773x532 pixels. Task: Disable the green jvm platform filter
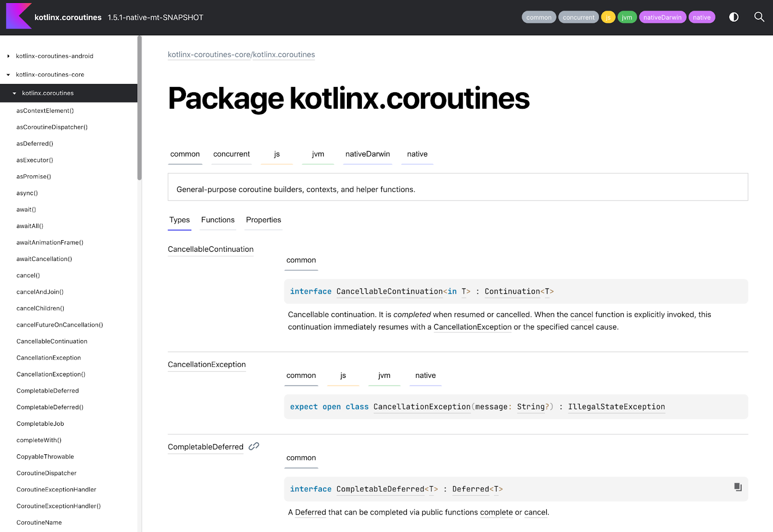pos(627,17)
